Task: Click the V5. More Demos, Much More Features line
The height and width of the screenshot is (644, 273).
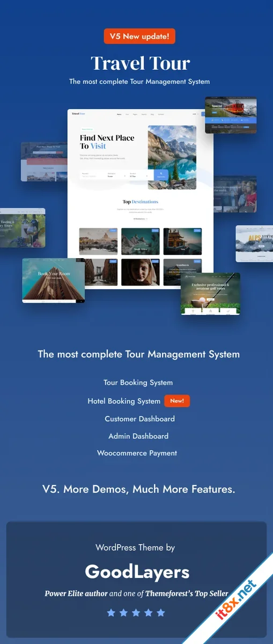Action: point(138,489)
